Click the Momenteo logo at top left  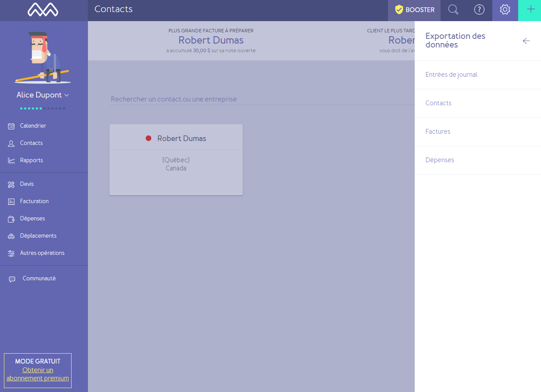43,9
